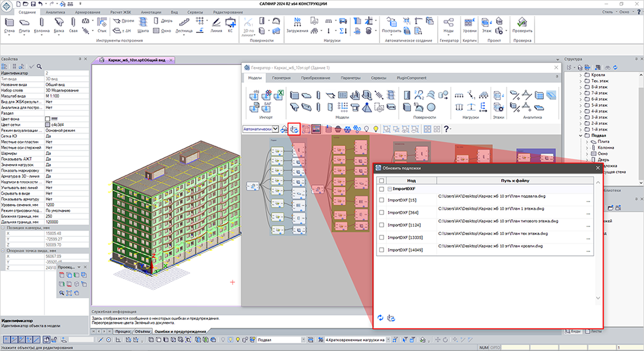Open the Ноды generator tool

pyautogui.click(x=448, y=25)
